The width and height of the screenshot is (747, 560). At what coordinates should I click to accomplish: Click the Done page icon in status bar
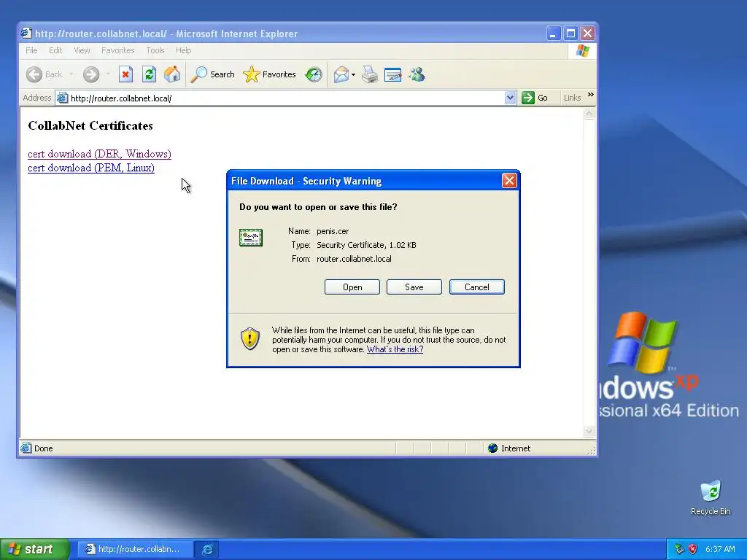pyautogui.click(x=26, y=448)
